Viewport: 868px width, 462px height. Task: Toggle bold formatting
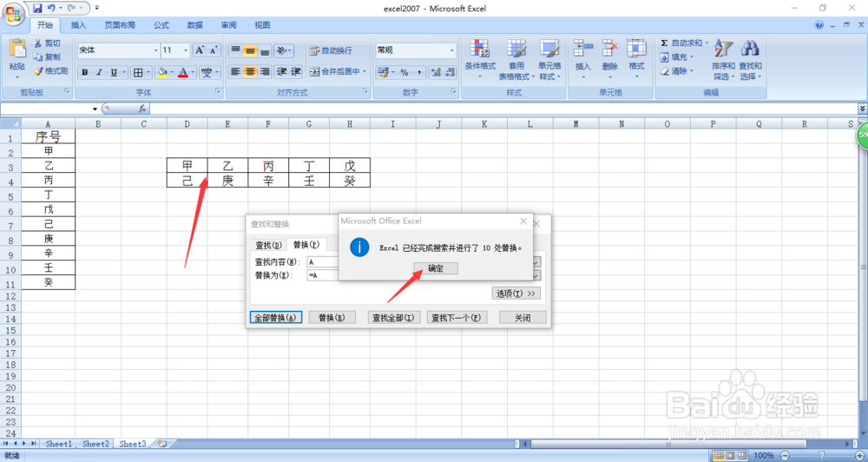[x=85, y=72]
